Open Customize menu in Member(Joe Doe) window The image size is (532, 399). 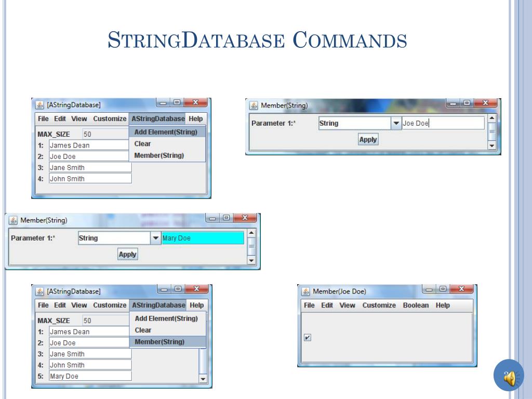[x=379, y=305]
